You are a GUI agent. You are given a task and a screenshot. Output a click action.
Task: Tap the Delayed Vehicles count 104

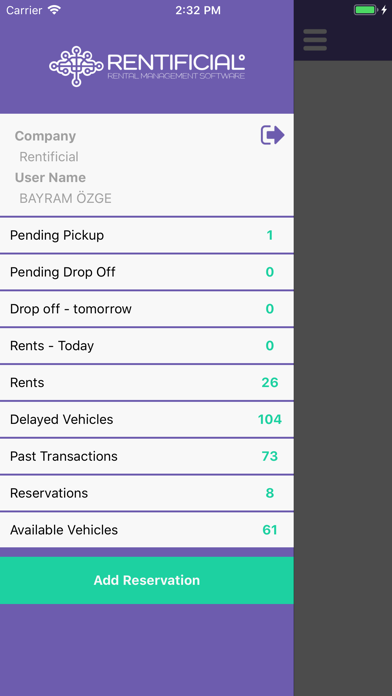(x=270, y=419)
